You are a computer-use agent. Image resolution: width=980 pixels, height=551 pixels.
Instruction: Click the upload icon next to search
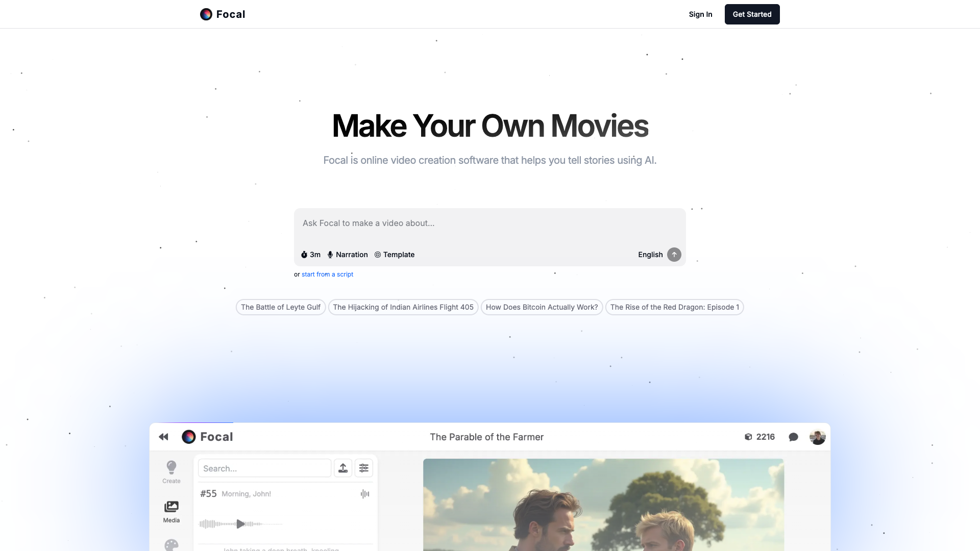343,468
